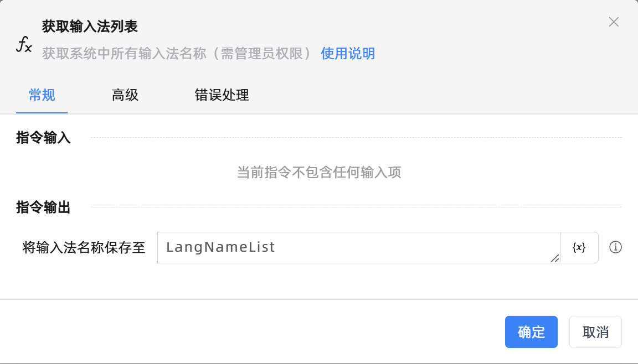Click the dashed divider beside 指令输入
The image size is (638, 364).
[356, 137]
